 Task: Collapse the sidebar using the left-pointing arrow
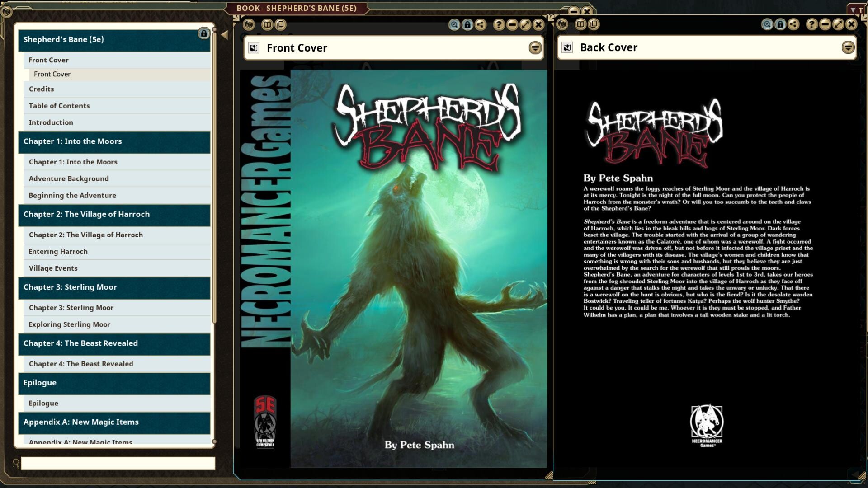224,34
